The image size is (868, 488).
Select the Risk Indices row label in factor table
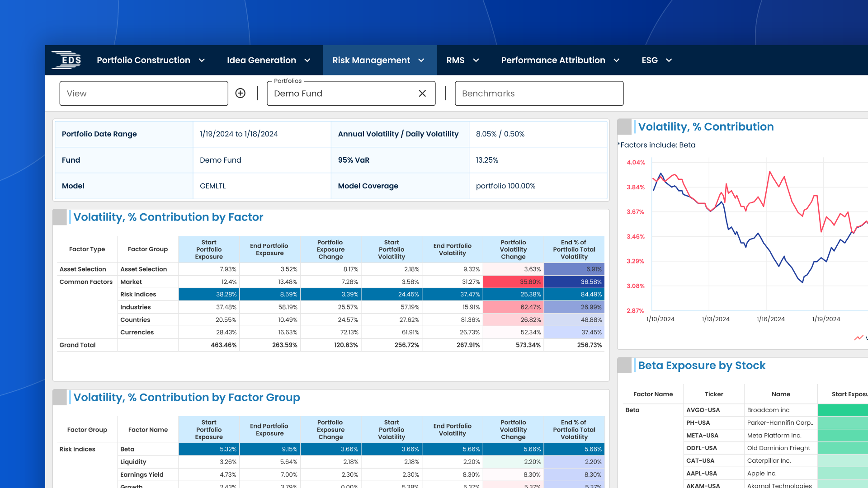[138, 294]
